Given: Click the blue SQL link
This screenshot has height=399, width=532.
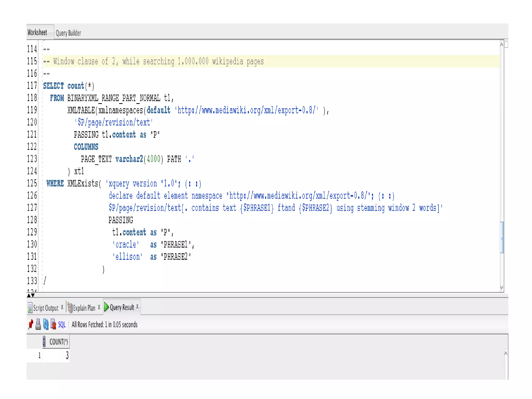Looking at the screenshot, I should [x=62, y=324].
